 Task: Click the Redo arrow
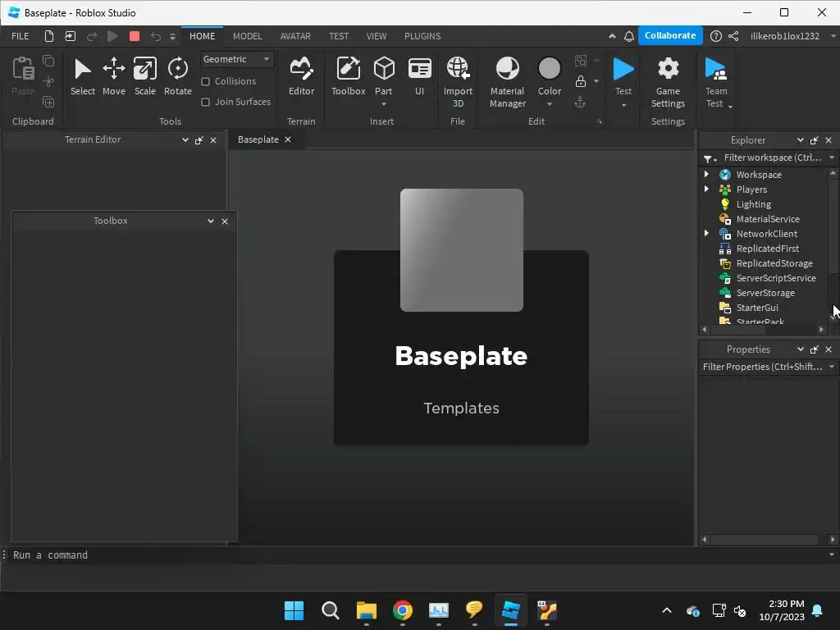pos(92,36)
